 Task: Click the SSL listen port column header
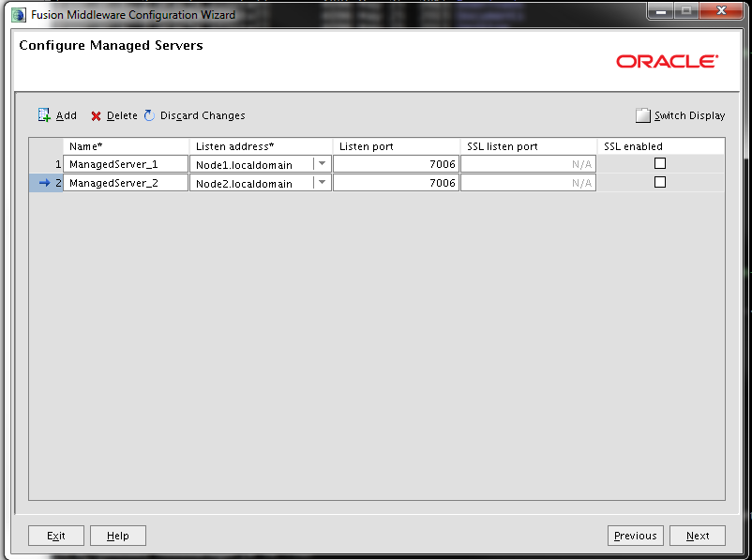pyautogui.click(x=528, y=146)
